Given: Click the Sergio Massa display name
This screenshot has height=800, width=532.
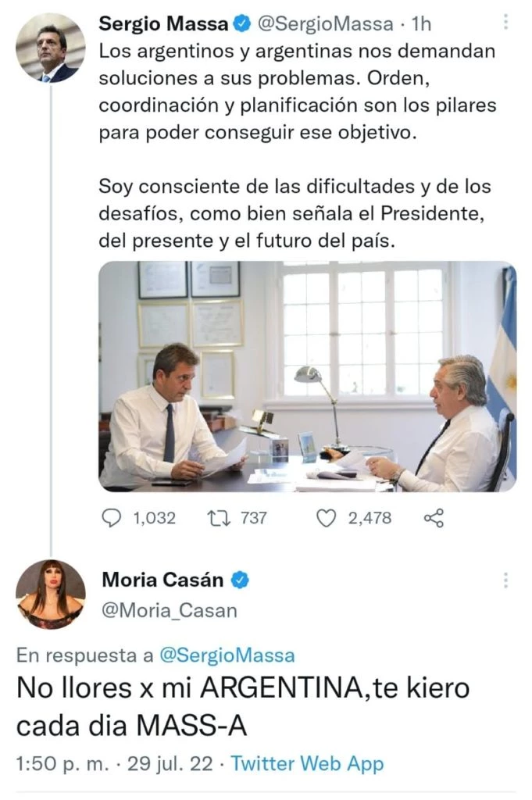Looking at the screenshot, I should [x=164, y=24].
